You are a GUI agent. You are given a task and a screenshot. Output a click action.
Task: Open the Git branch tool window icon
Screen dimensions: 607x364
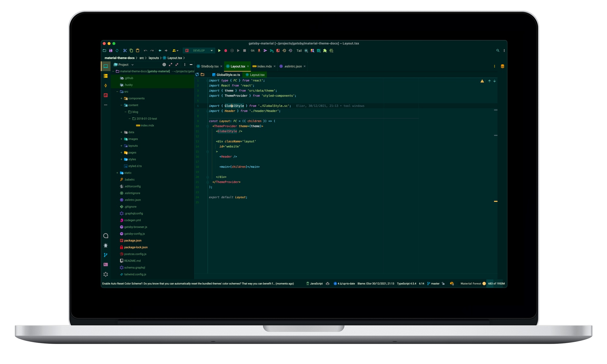tap(106, 255)
